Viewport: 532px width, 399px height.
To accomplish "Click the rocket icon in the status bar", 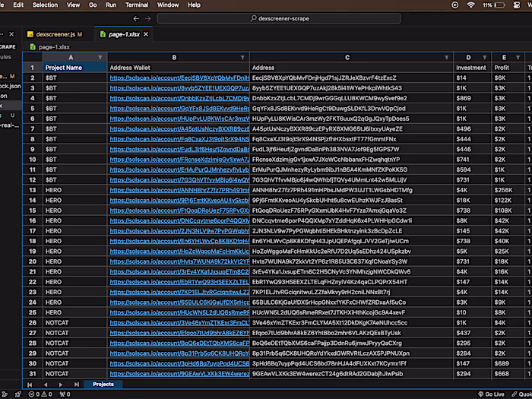I will [18, 394].
